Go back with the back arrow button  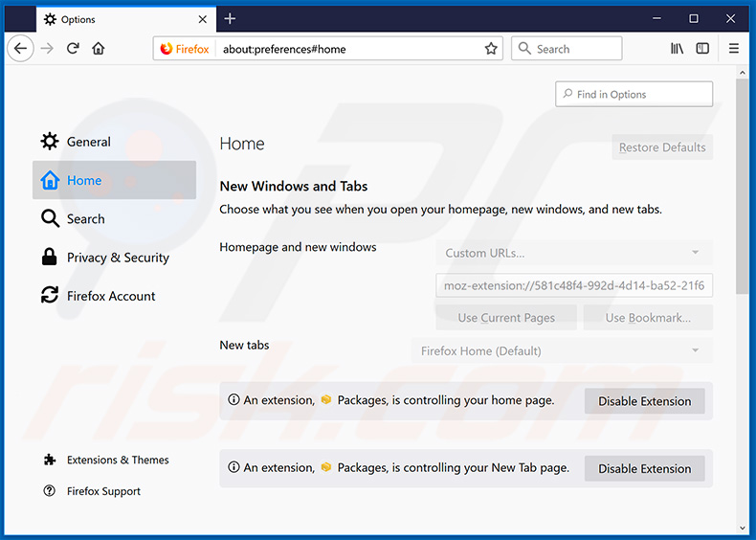tap(20, 48)
